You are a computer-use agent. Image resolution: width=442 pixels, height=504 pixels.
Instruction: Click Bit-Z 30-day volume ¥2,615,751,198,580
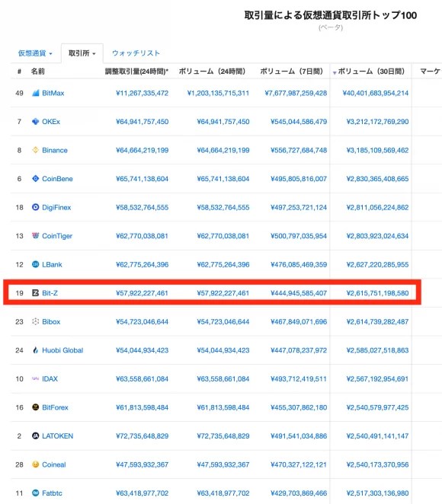coord(377,293)
